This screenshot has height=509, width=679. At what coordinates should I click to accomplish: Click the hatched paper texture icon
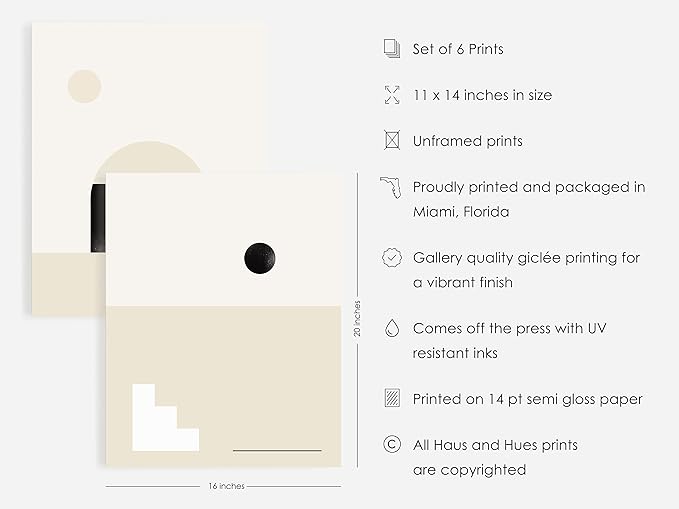coord(391,399)
